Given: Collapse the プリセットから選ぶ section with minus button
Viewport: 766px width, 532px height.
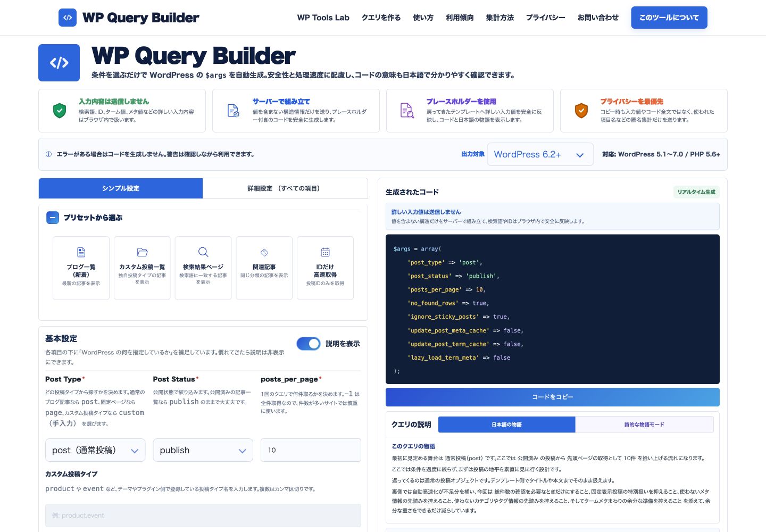Looking at the screenshot, I should click(53, 218).
